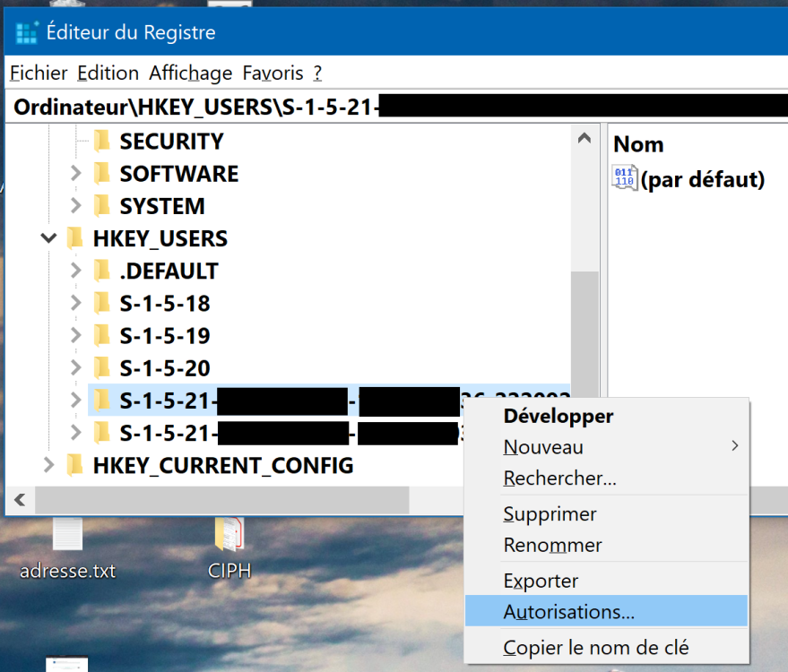Click the Nom column header
This screenshot has height=672, width=788.
point(638,144)
